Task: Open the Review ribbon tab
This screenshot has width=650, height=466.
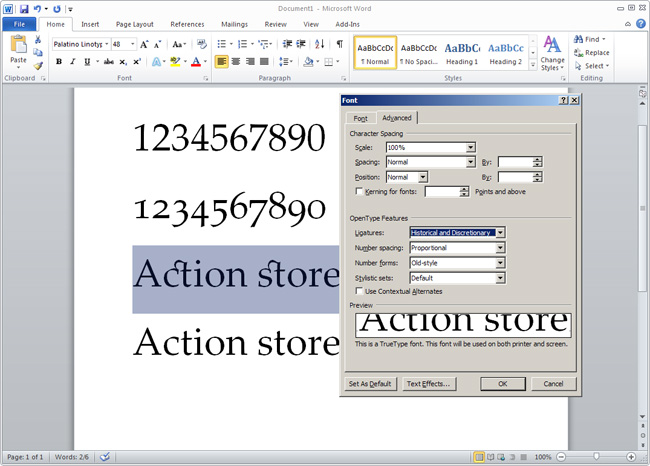Action: point(276,24)
